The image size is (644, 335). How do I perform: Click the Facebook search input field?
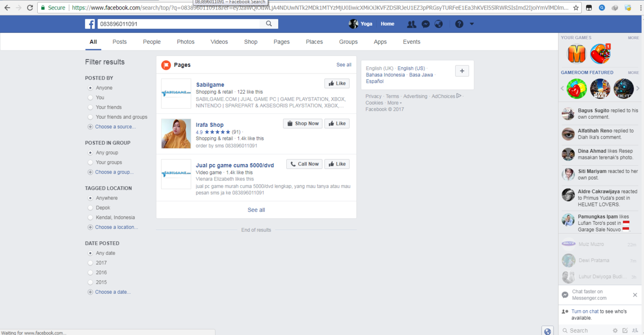[179, 24]
